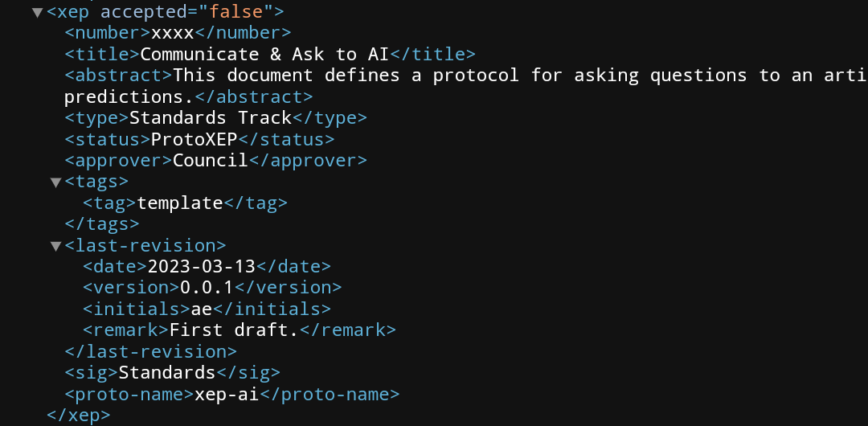The width and height of the screenshot is (868, 426).
Task: Click the closing </last-revision> tag
Action: [150, 351]
